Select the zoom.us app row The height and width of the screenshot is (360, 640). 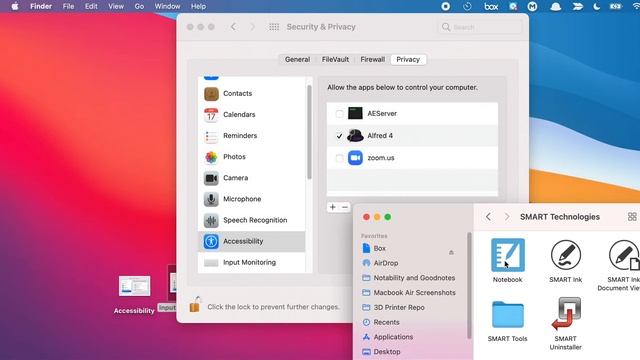click(x=412, y=158)
